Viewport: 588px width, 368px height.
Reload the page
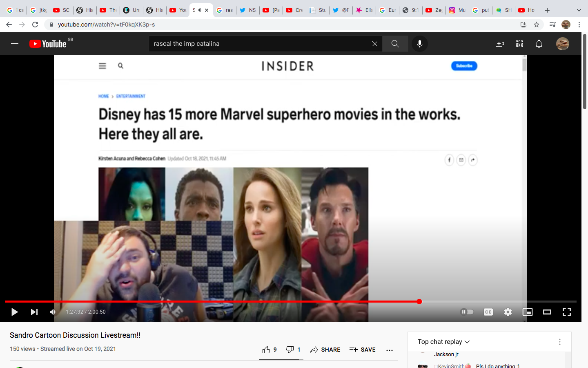click(x=35, y=25)
